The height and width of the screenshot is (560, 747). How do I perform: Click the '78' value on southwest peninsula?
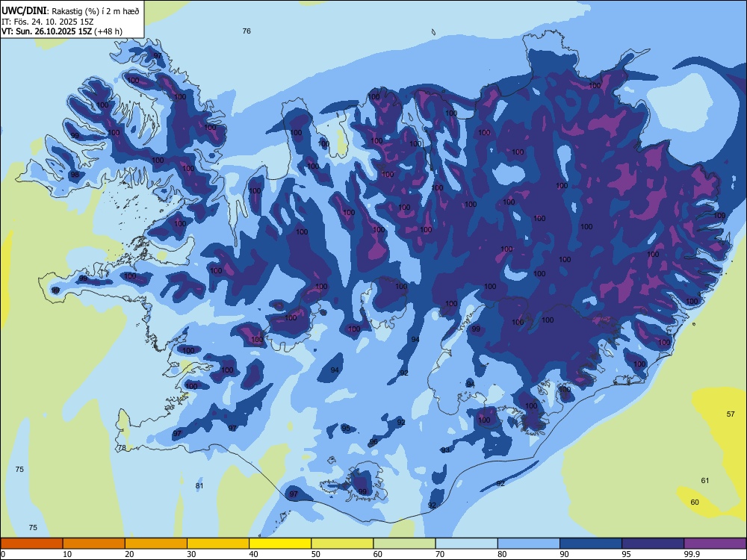[122, 447]
